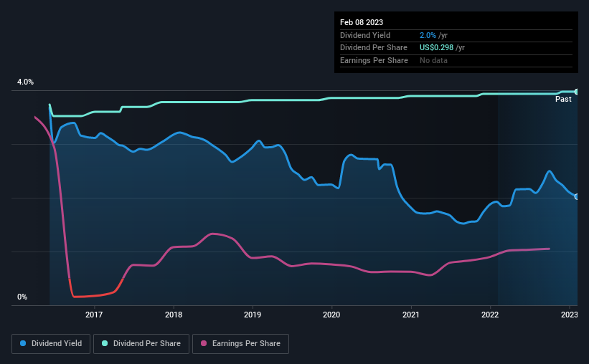Select the 2017 x-axis label

click(x=94, y=315)
